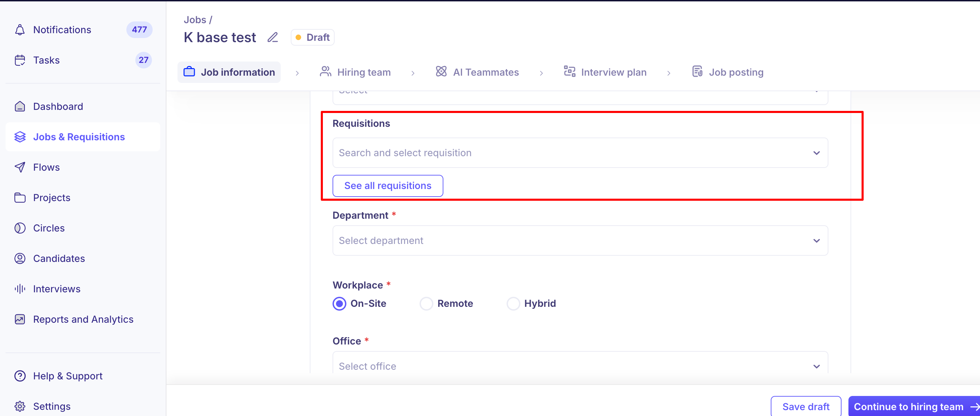
Task: Switch to the Job posting tab
Action: click(727, 72)
